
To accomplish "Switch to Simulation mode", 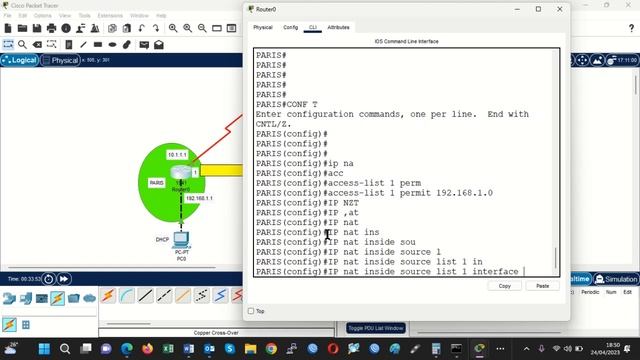I will (x=616, y=279).
